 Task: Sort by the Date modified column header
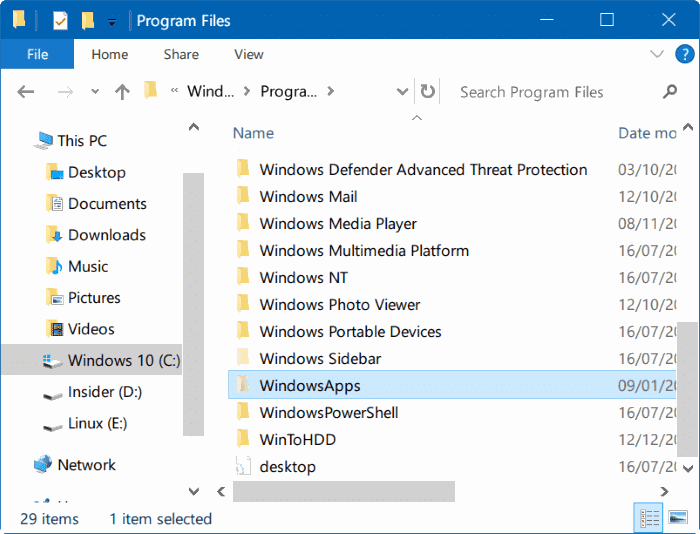(647, 133)
